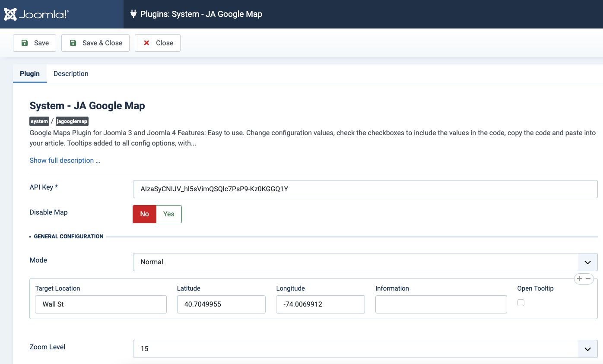Expand the Mode dropdown

[x=365, y=262]
